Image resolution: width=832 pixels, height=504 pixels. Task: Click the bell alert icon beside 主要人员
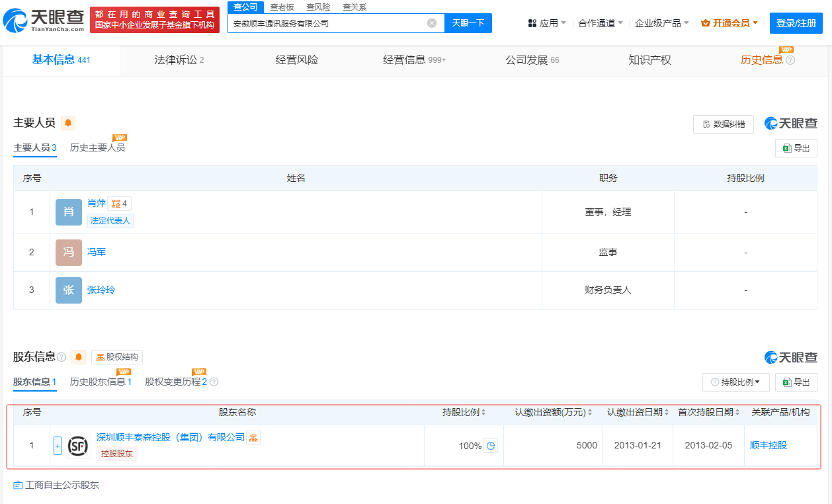[x=68, y=123]
